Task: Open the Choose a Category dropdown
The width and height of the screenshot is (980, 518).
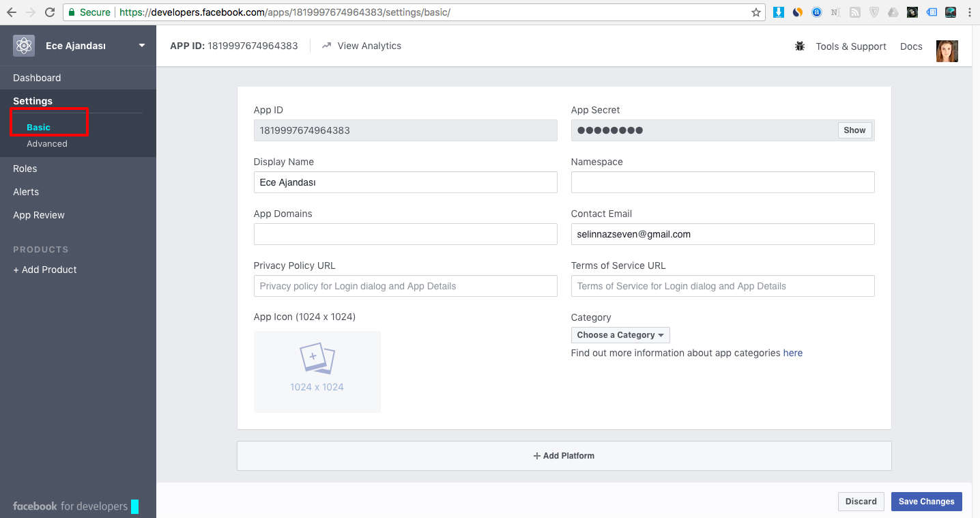Action: click(620, 335)
